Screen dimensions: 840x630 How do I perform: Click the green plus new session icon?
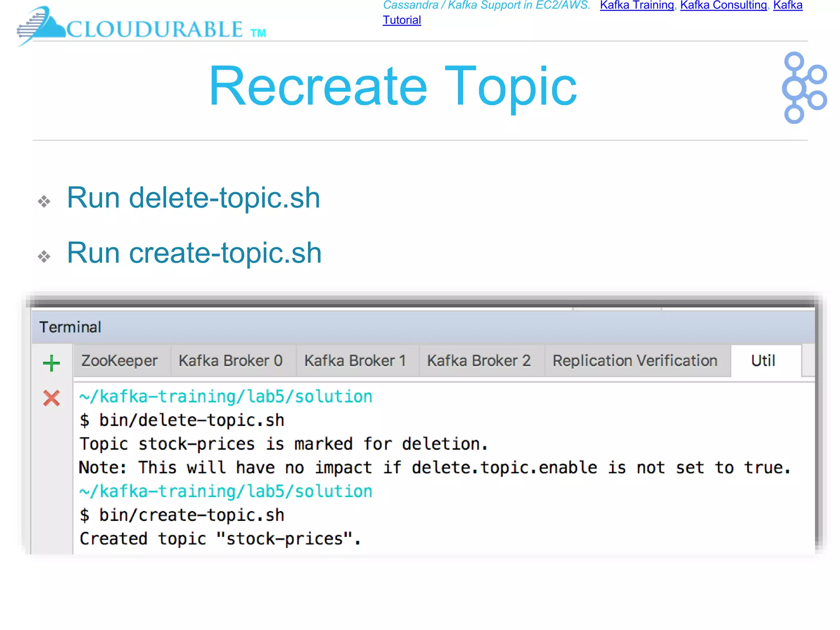(x=51, y=363)
